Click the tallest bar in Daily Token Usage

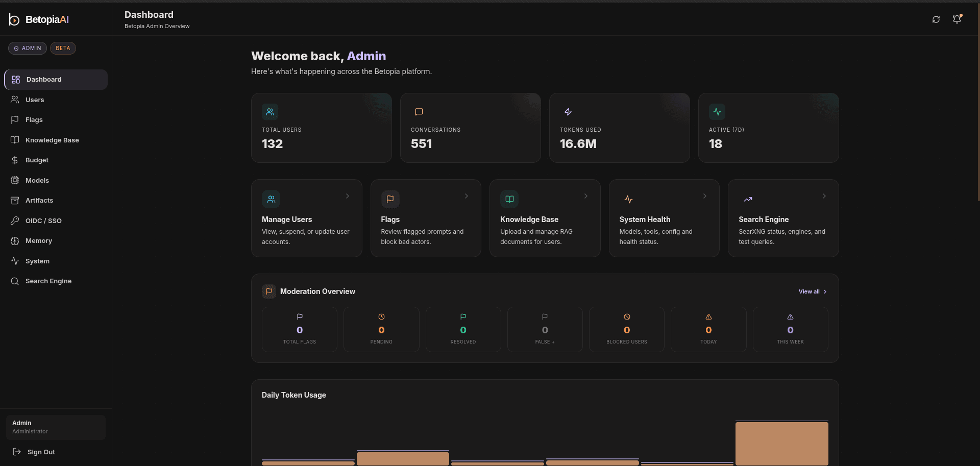(x=782, y=443)
